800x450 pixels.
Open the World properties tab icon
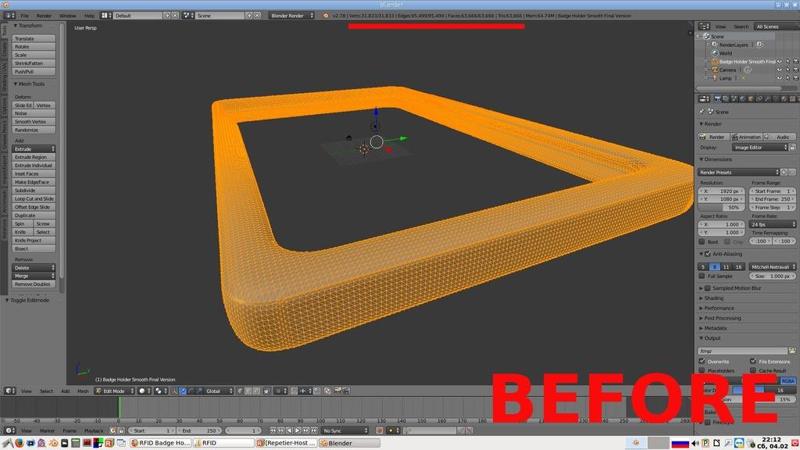click(x=742, y=98)
